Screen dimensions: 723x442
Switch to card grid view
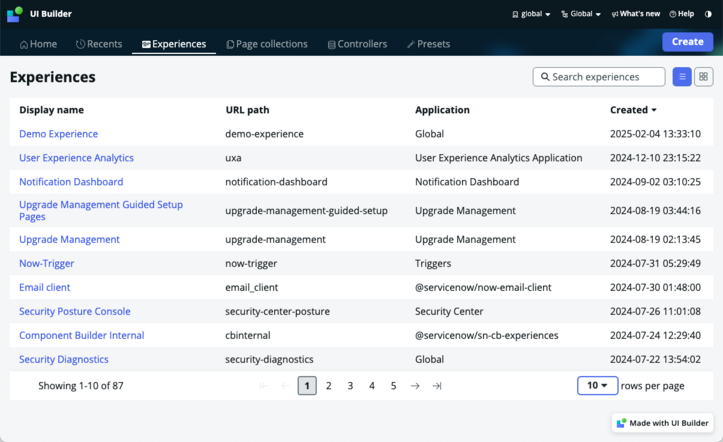click(703, 77)
